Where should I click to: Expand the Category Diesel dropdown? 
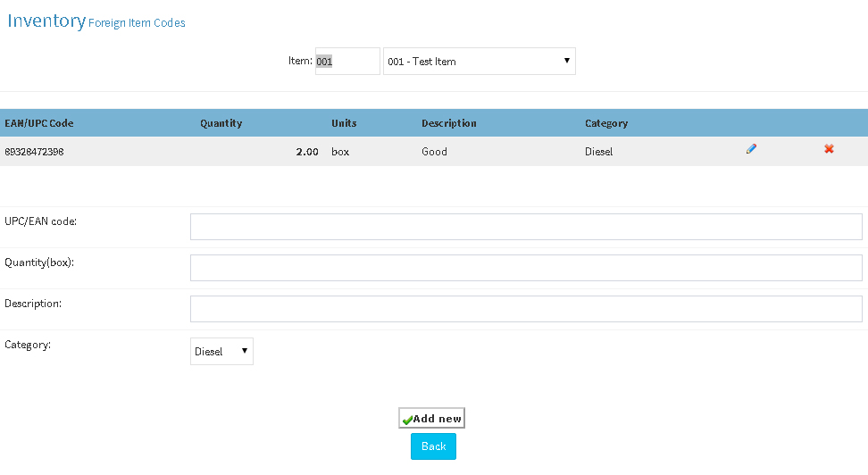(221, 352)
